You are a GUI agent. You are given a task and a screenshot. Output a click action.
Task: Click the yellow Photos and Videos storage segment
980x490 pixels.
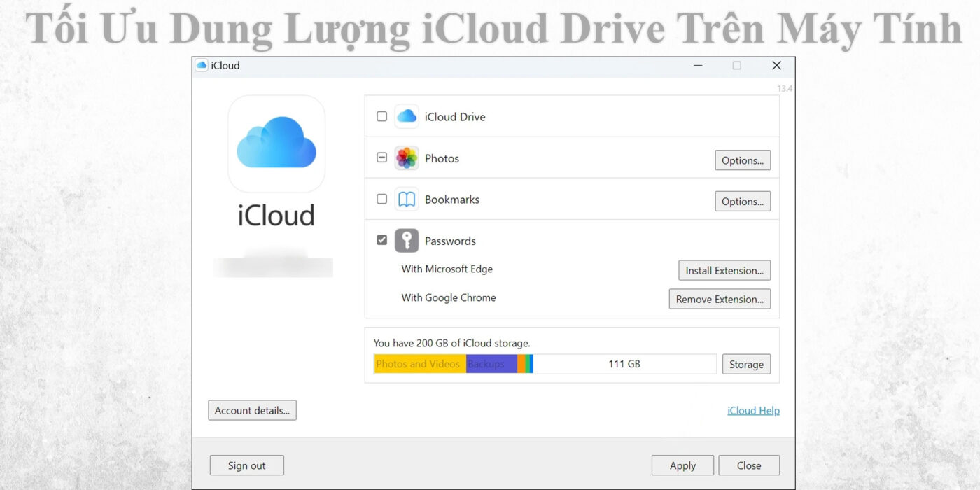tap(420, 364)
